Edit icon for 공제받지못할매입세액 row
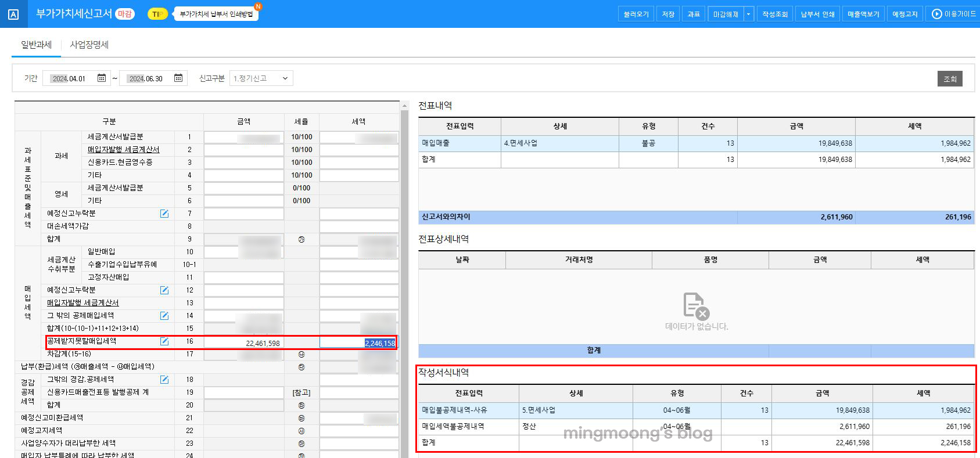This screenshot has height=458, width=980. point(164,341)
